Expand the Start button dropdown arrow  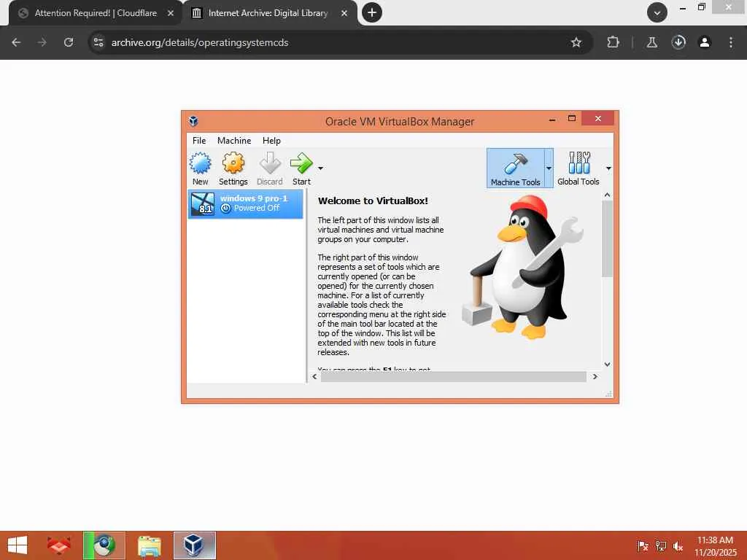(321, 168)
